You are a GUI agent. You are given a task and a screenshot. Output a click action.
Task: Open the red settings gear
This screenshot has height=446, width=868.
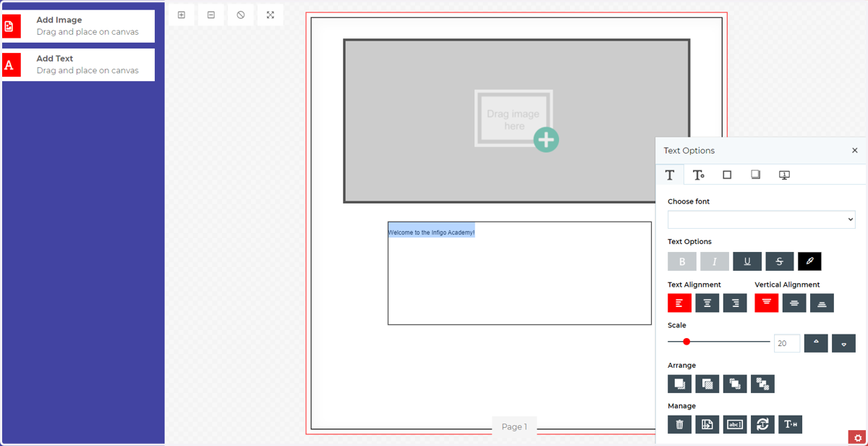tap(858, 438)
